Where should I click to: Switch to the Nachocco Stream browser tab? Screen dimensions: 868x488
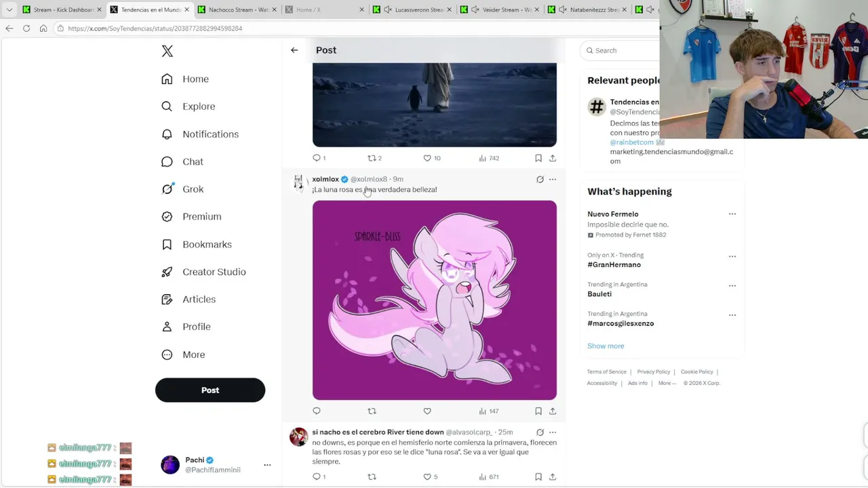point(237,9)
